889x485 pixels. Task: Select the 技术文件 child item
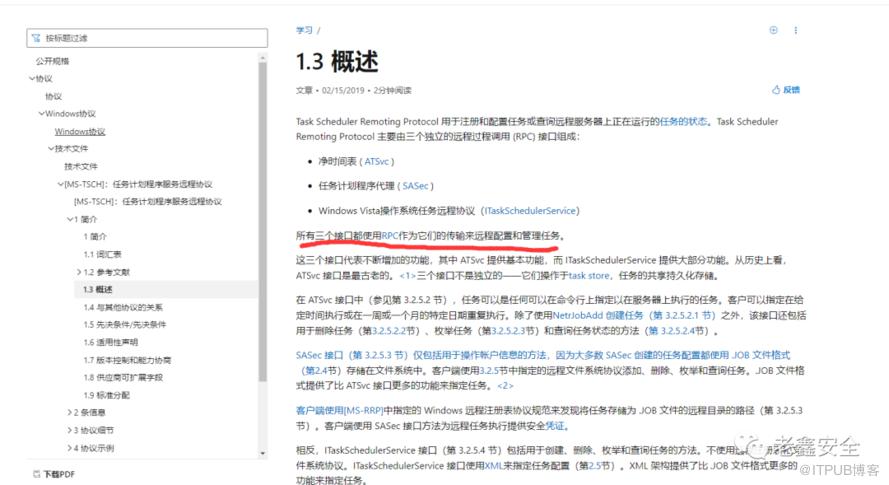[81, 167]
